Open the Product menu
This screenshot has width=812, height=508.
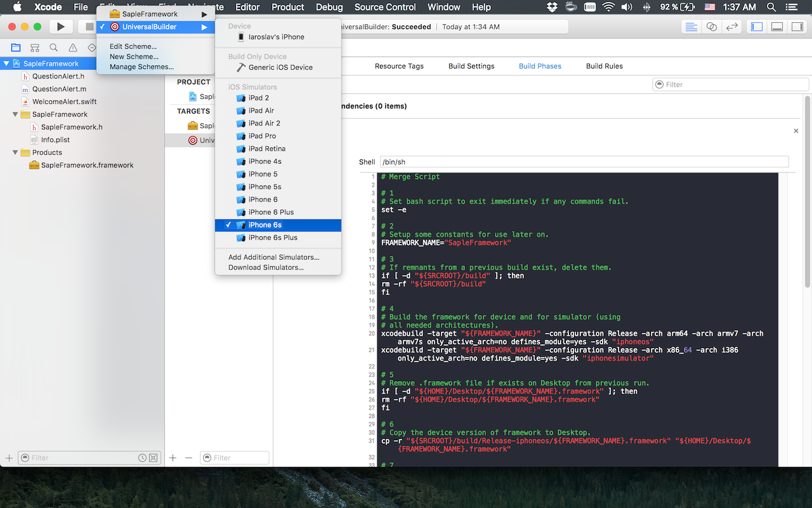288,7
